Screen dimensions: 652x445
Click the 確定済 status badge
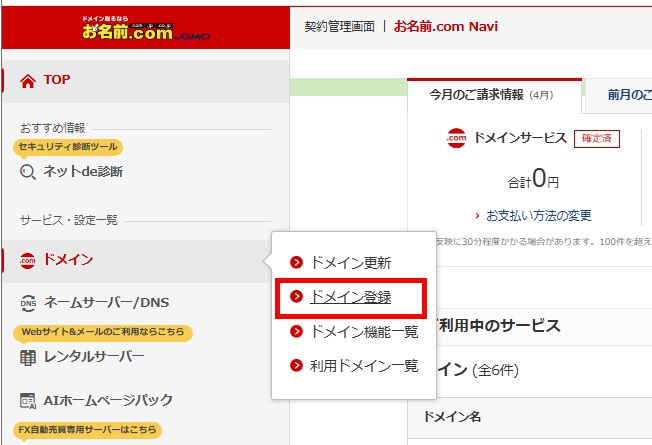597,139
